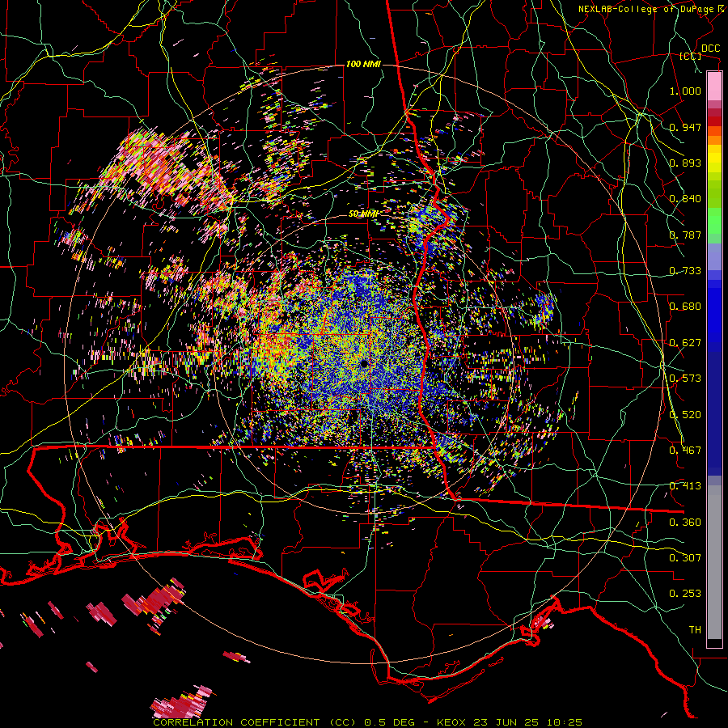Click the 0.680 scale value

685,306
